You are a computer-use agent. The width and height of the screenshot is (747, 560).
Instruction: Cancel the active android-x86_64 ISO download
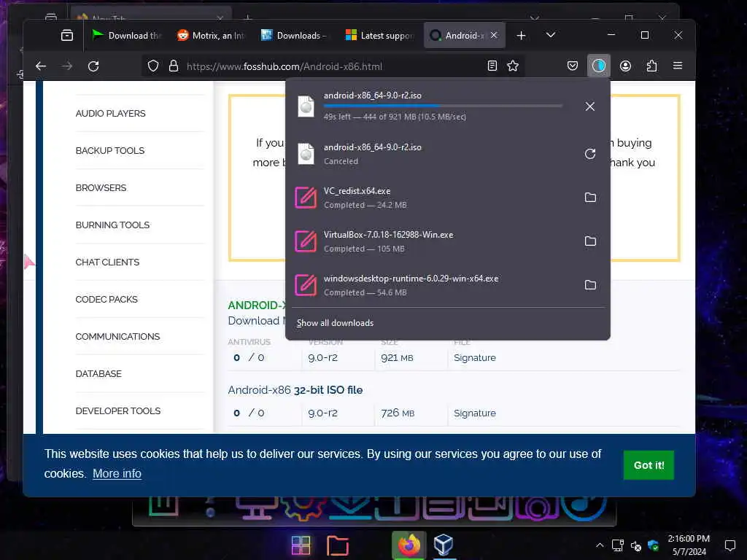589,106
